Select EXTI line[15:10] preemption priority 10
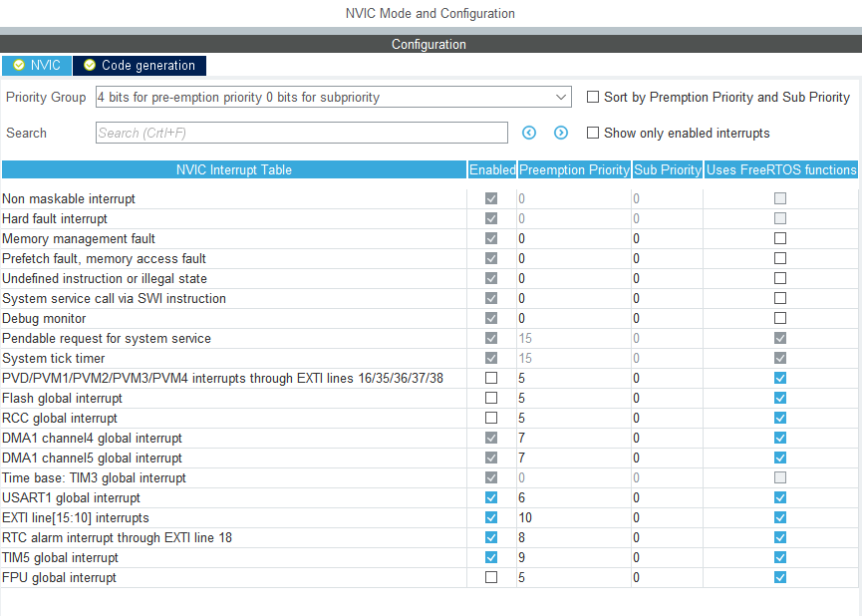This screenshot has height=616, width=862. [x=574, y=517]
